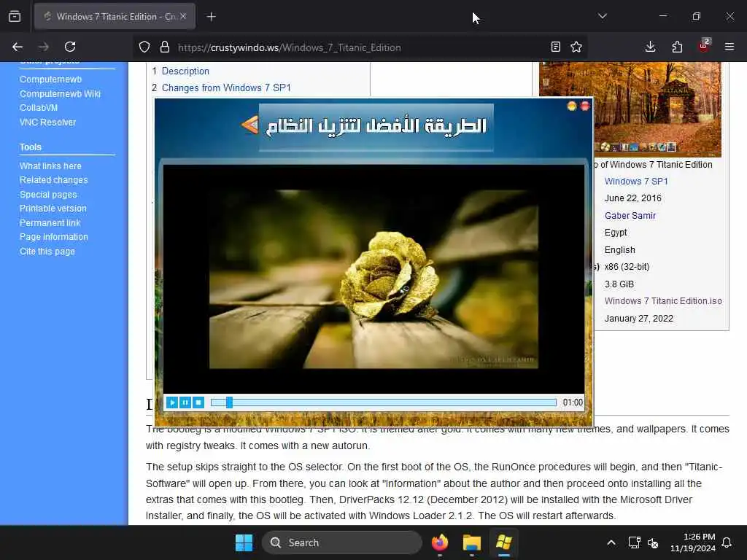Open Changes from Windows 7 SP1 link
747x560 pixels.
(x=226, y=87)
